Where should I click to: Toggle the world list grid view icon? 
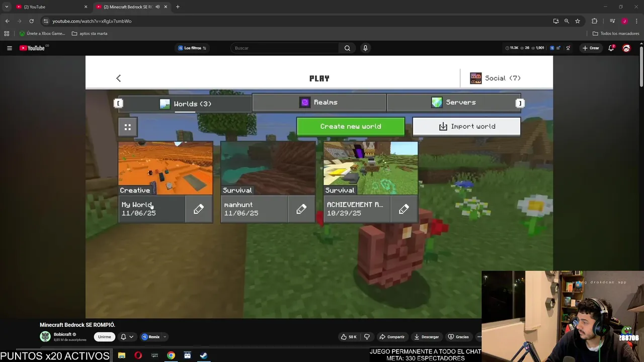click(x=127, y=127)
